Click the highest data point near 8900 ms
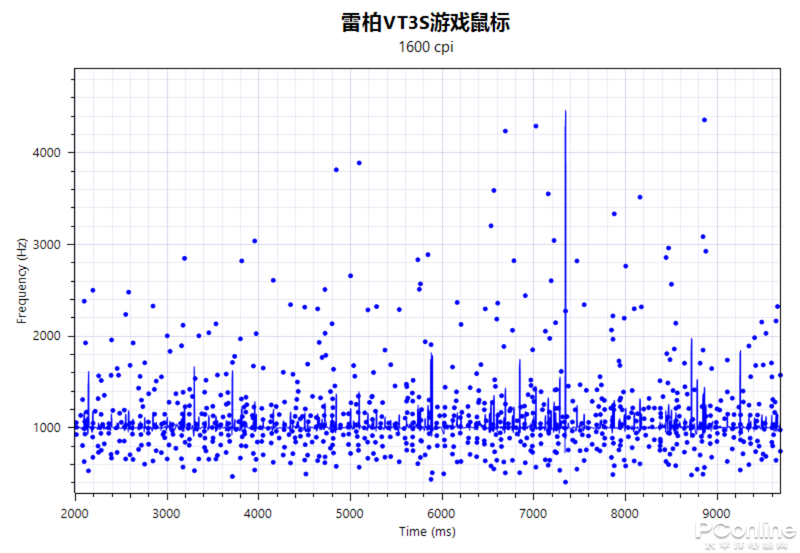This screenshot has height=553, width=800. point(705,120)
